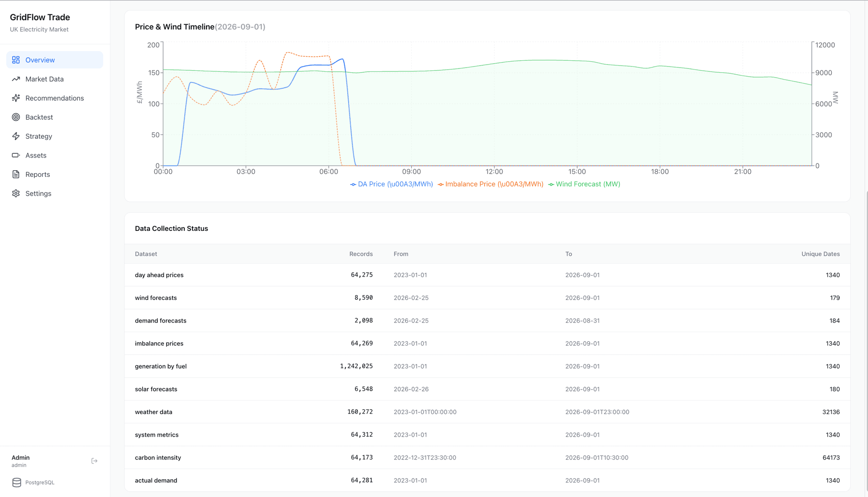
Task: Click the chart date 2026-09-01 in title
Action: (x=240, y=27)
